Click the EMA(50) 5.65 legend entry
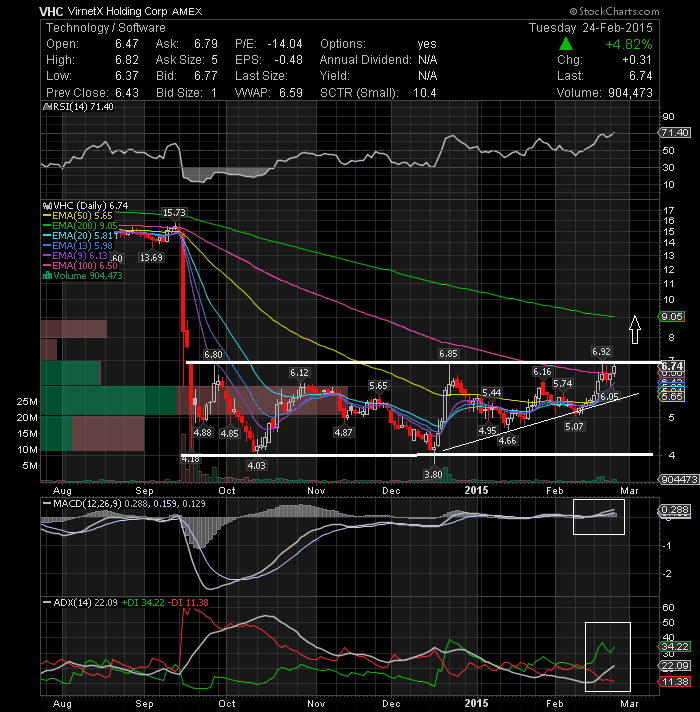 [78, 216]
